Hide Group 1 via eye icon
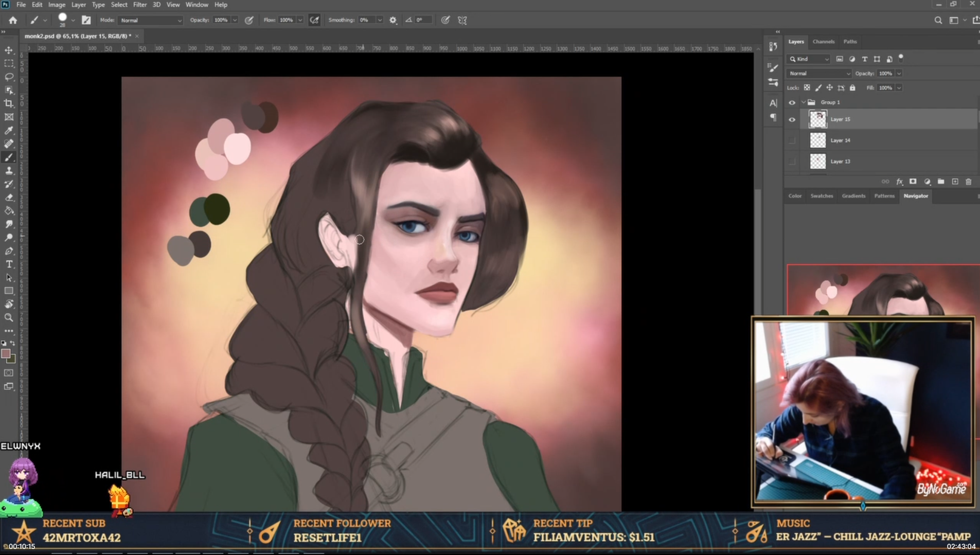The image size is (980, 555). pos(792,102)
